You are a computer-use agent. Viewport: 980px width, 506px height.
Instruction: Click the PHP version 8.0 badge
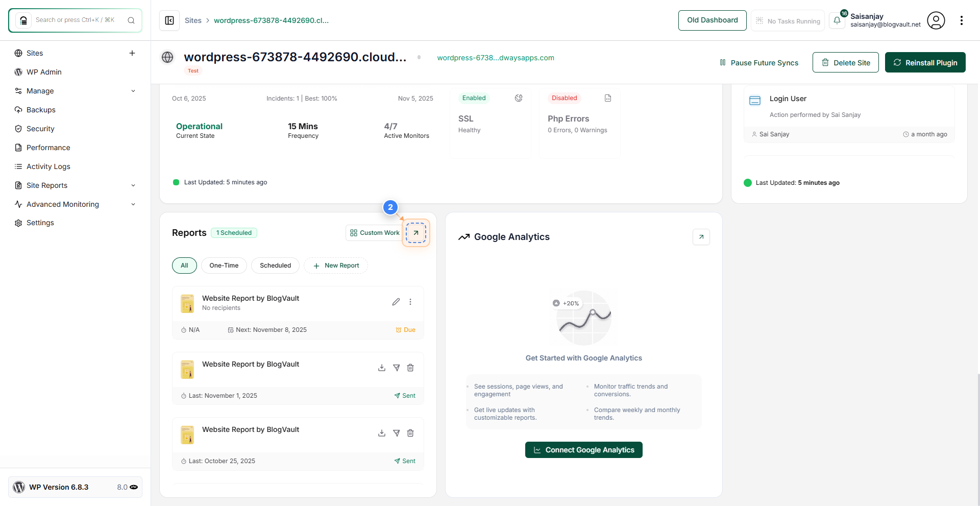coord(128,487)
